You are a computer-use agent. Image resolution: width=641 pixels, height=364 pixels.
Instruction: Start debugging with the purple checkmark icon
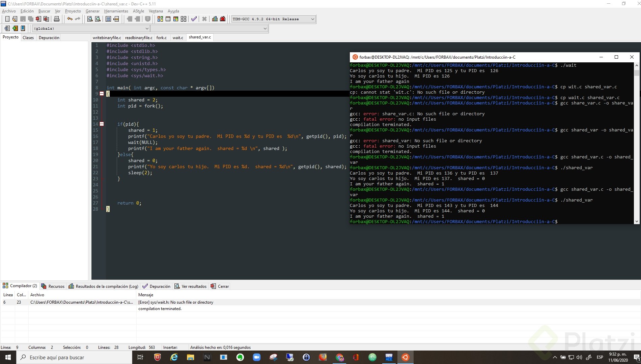tap(194, 19)
